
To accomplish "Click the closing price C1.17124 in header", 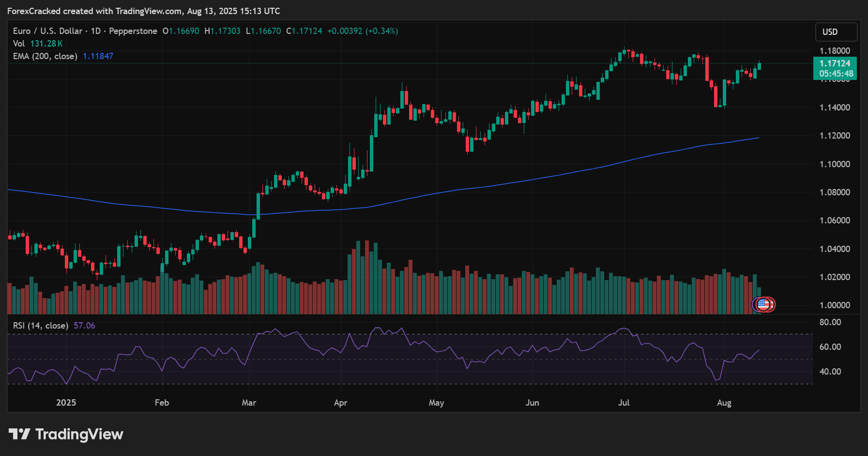I will point(304,31).
